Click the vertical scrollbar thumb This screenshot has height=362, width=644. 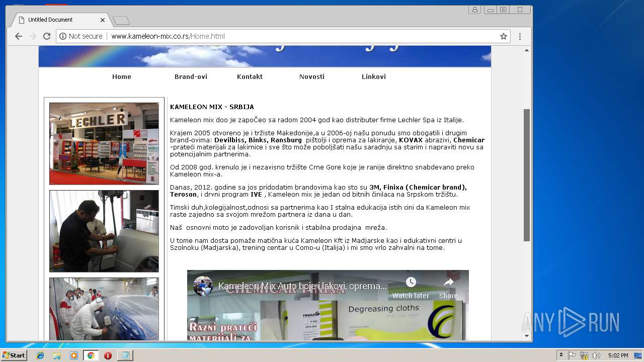[527, 175]
